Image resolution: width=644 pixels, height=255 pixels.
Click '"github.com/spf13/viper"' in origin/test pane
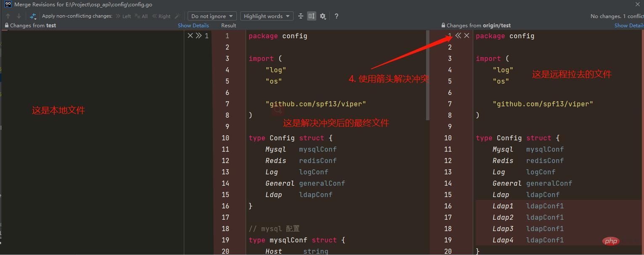543,104
